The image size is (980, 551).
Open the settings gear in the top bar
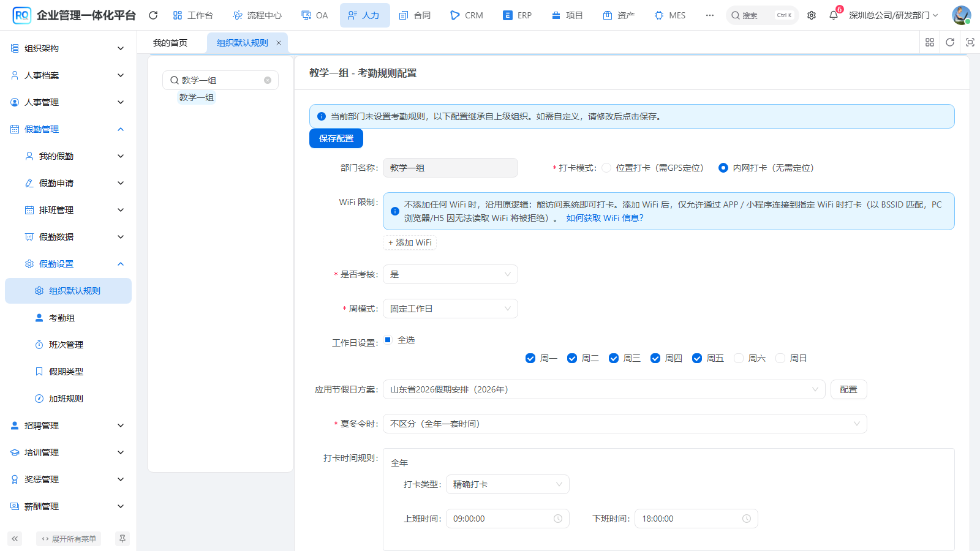coord(812,15)
